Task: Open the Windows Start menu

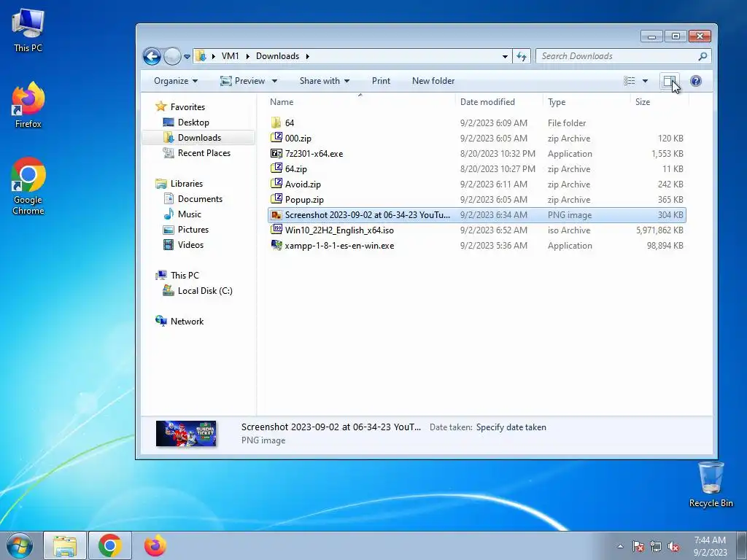Action: [20, 545]
